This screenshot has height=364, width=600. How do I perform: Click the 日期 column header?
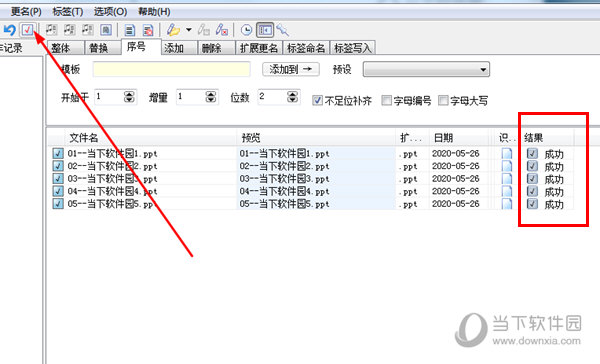pyautogui.click(x=459, y=138)
